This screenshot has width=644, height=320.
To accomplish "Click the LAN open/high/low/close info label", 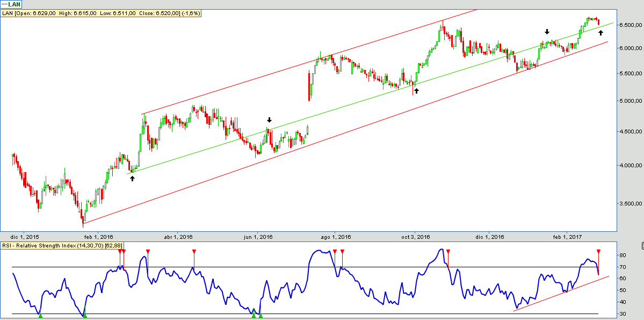I will [x=102, y=13].
